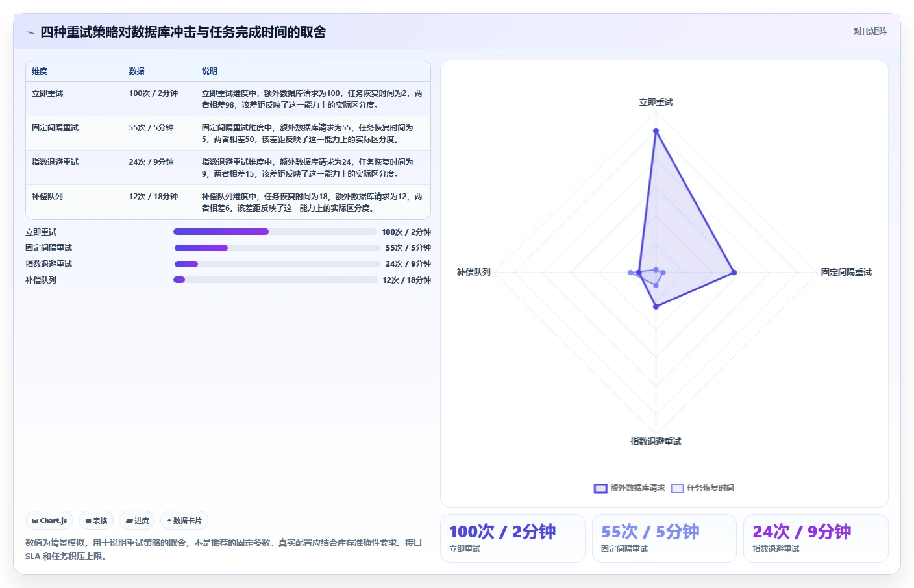914x588 pixels.
Task: Click the 固定间隔重试 progress bar
Action: (277, 248)
